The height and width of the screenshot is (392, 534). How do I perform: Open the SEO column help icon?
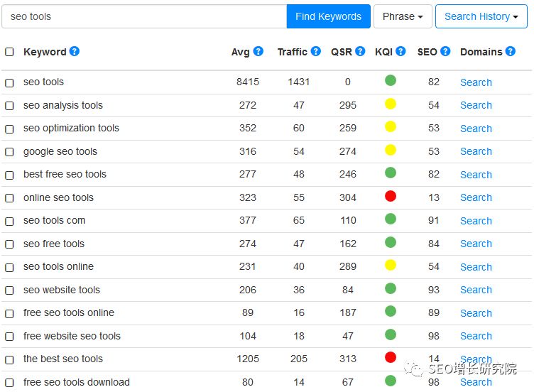click(x=445, y=51)
